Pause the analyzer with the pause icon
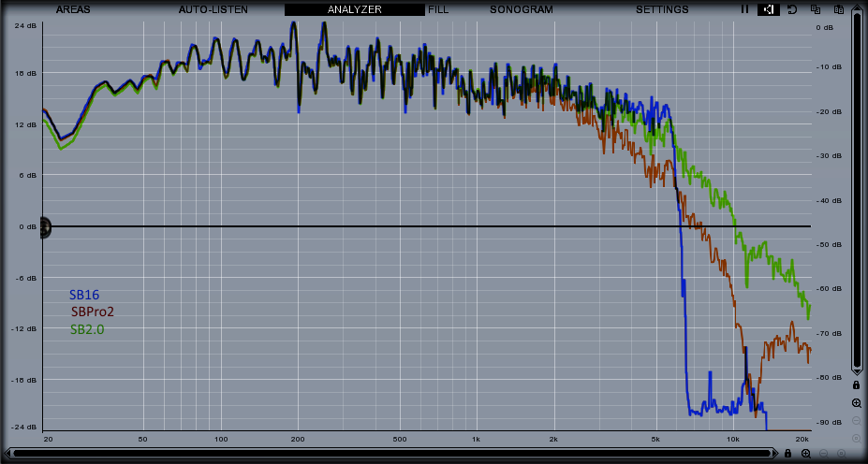This screenshot has height=464, width=868. click(745, 9)
